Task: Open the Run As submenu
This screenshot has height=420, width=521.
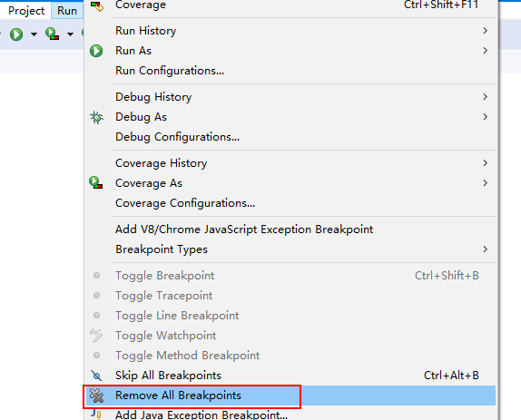Action: 290,51
